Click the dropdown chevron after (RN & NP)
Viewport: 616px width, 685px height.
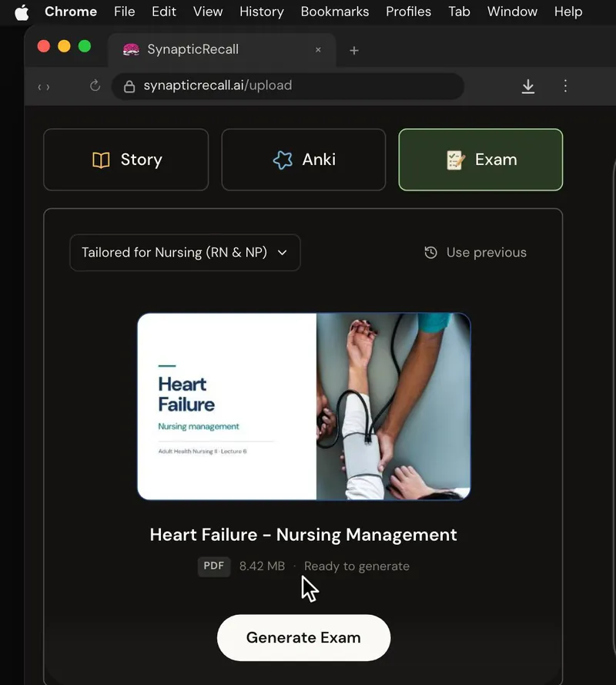[283, 253]
